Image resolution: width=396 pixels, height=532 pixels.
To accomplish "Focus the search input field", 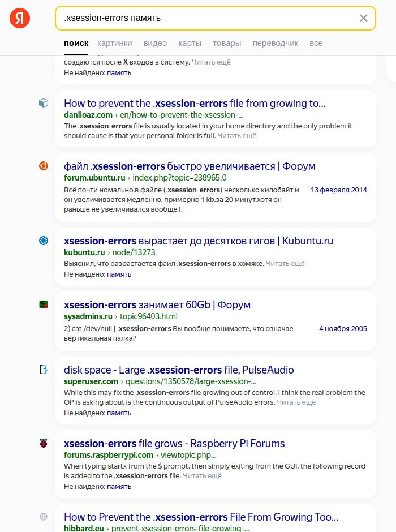I will [204, 18].
